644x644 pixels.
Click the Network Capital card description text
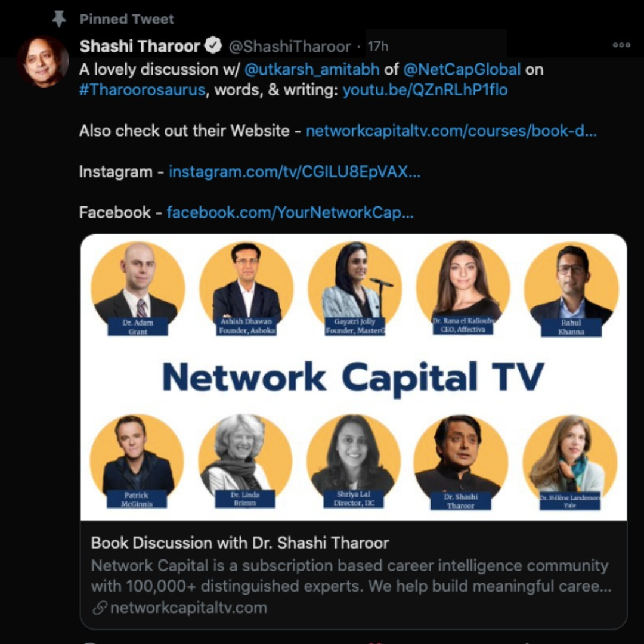coord(351,576)
